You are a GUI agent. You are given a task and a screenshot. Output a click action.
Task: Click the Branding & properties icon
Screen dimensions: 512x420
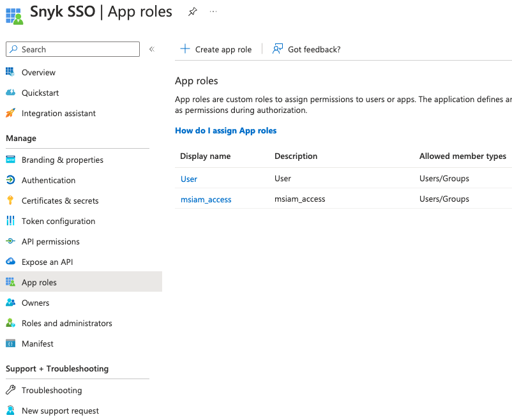[10, 160]
